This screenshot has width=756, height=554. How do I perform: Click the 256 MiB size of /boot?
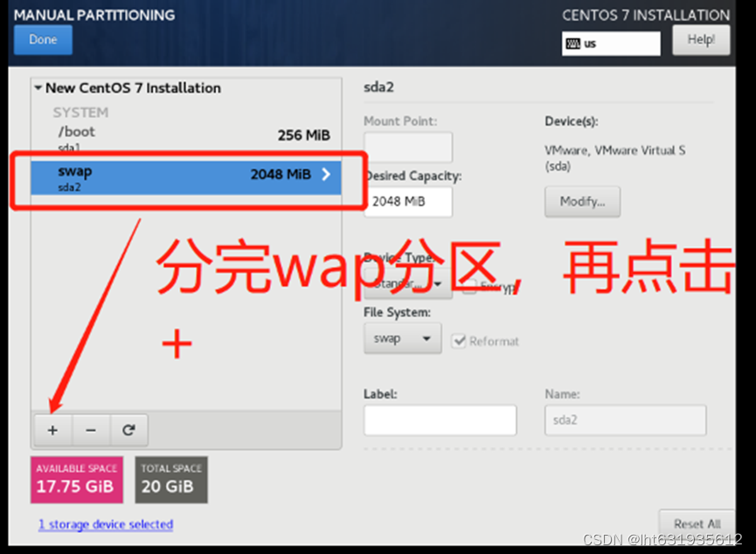point(304,135)
